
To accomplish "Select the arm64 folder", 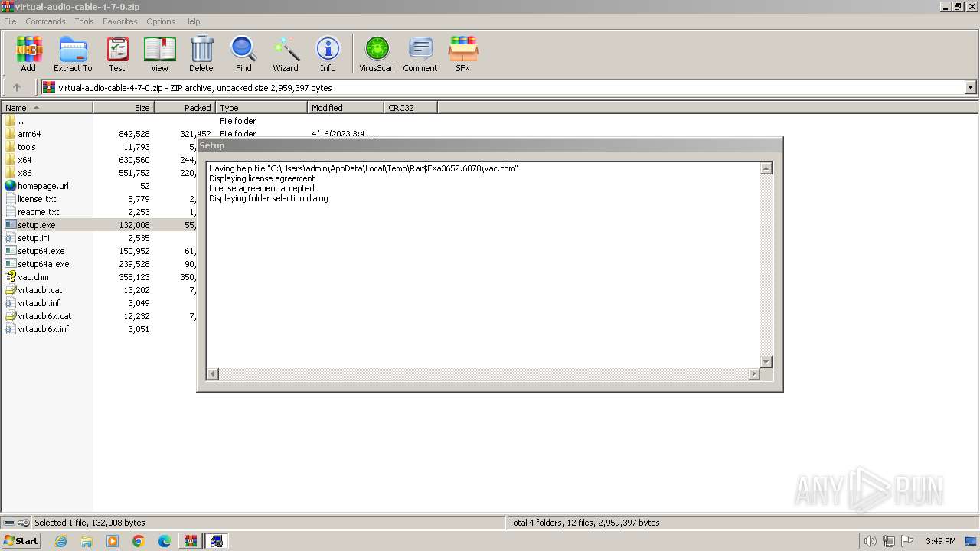I will [x=29, y=134].
